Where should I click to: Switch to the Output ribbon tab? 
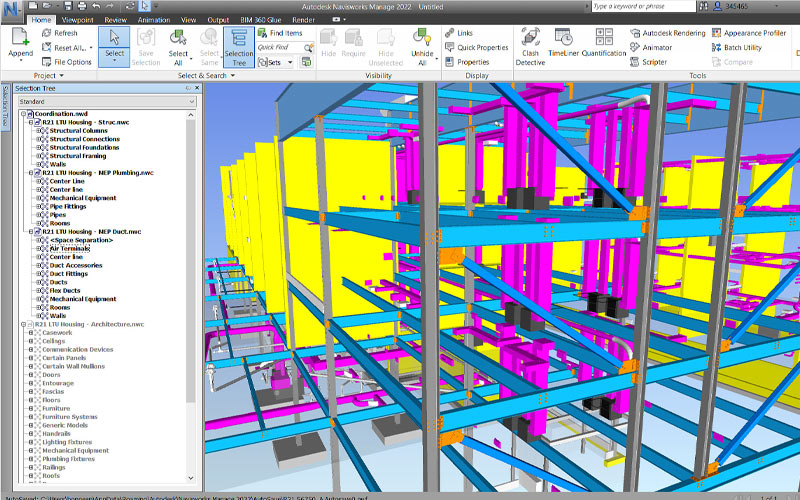[218, 20]
